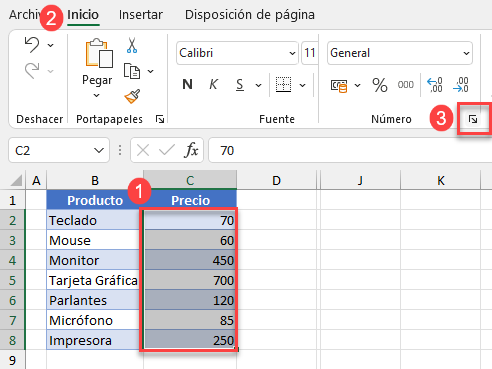The width and height of the screenshot is (492, 369).
Task: Apply the Percent style icon
Action: tap(380, 85)
